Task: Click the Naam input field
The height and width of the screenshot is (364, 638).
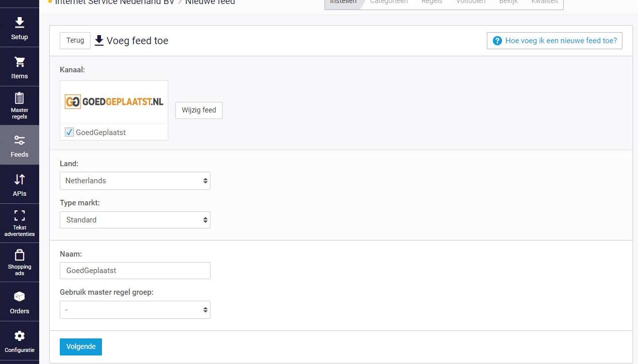Action: [135, 271]
